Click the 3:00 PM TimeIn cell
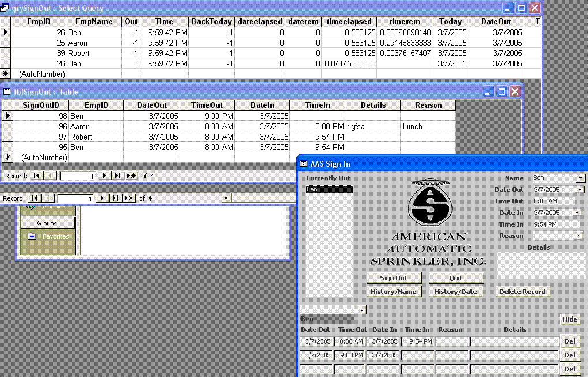The width and height of the screenshot is (588, 377). (x=317, y=126)
